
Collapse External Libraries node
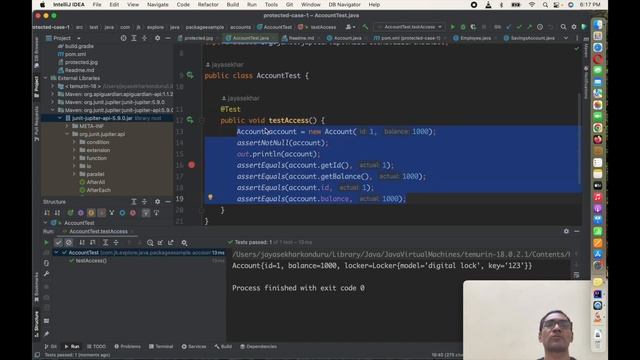point(46,78)
